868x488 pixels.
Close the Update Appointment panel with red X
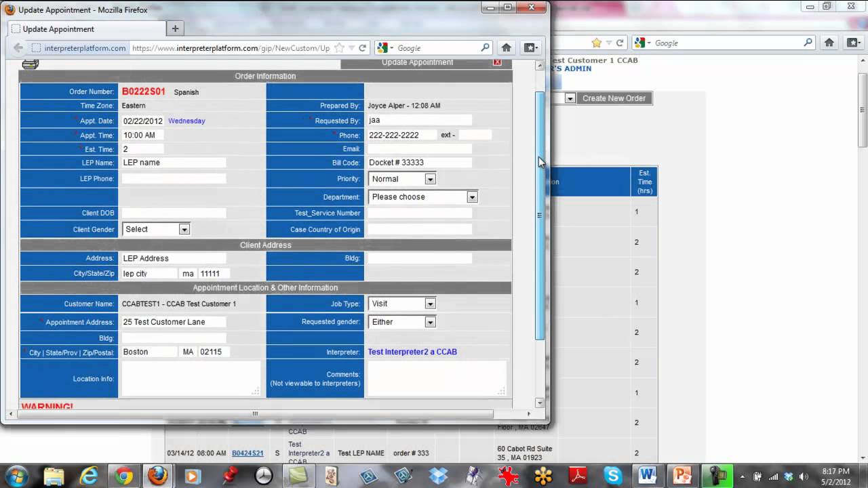pyautogui.click(x=497, y=62)
